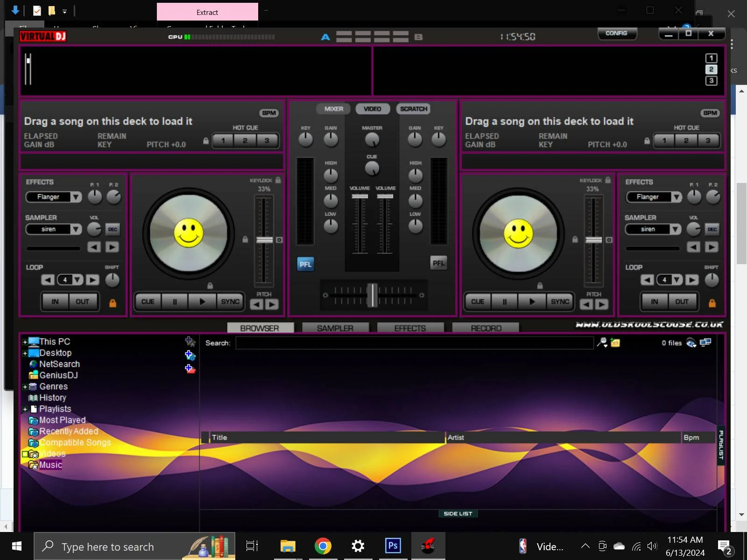
Task: Pause the left deck
Action: click(x=175, y=301)
